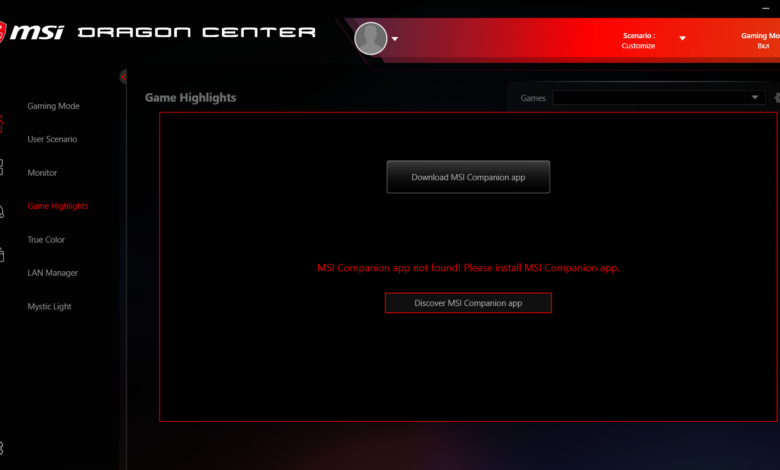Click the user profile avatar

pos(371,38)
